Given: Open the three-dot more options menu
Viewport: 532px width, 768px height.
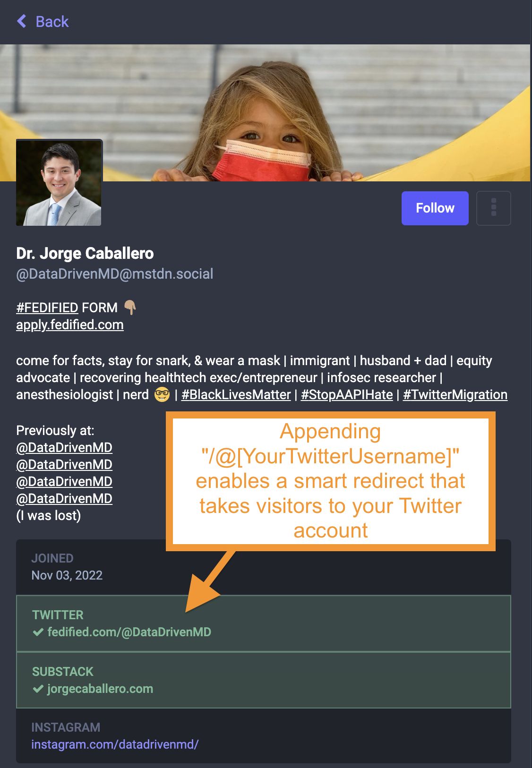Looking at the screenshot, I should [x=494, y=208].
